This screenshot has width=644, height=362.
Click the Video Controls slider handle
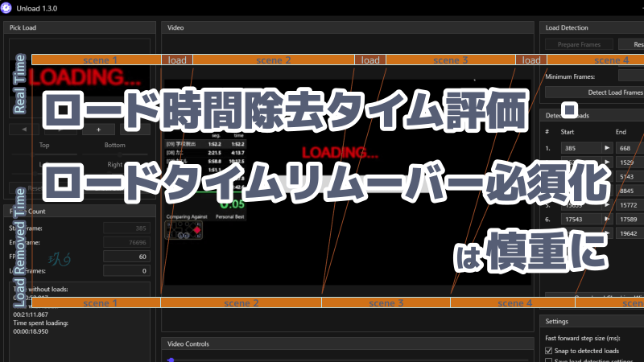(171, 360)
